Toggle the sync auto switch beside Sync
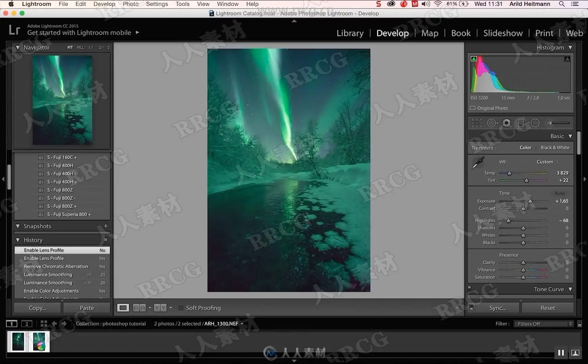 coord(471,308)
